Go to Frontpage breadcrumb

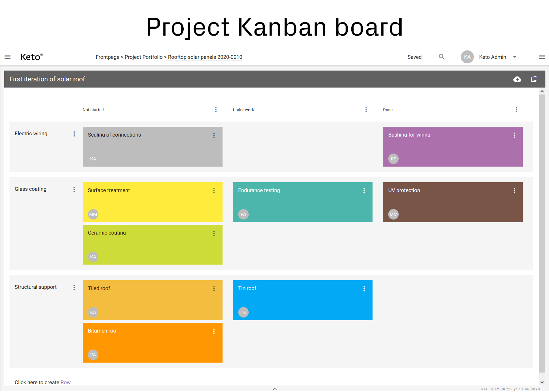(x=108, y=57)
